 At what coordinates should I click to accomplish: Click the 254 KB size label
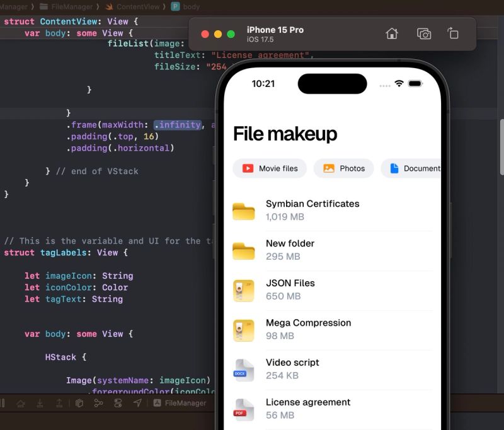[282, 375]
